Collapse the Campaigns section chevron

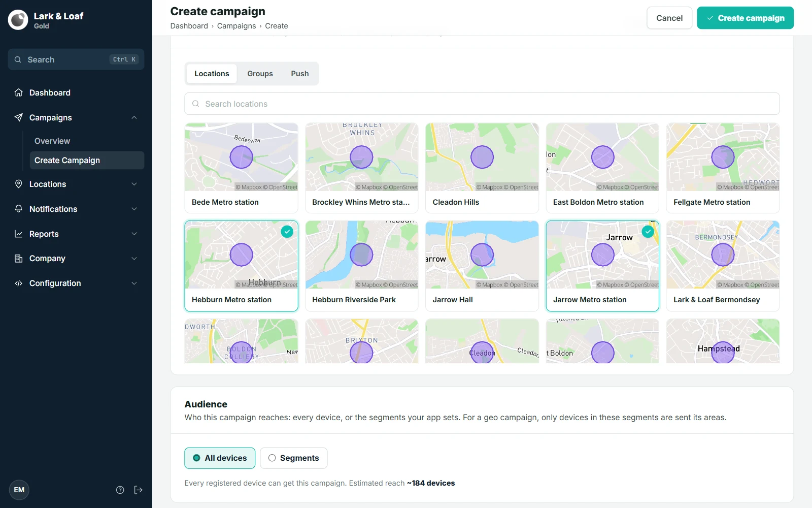pyautogui.click(x=134, y=117)
